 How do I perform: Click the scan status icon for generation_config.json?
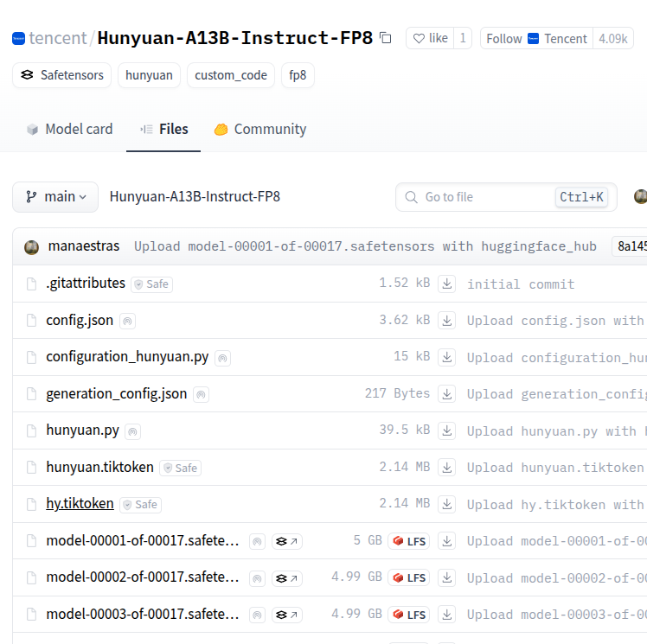pyautogui.click(x=201, y=394)
